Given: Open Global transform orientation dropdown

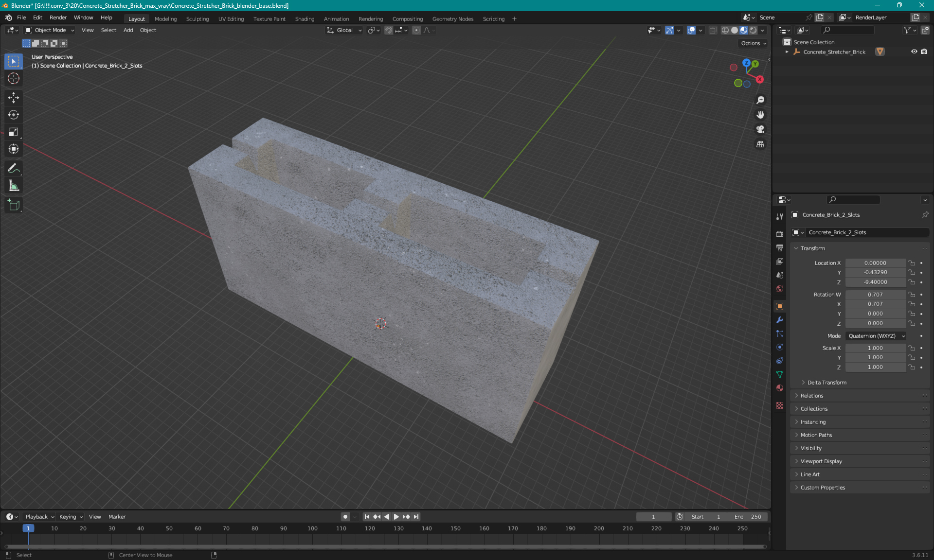Looking at the screenshot, I should point(344,30).
